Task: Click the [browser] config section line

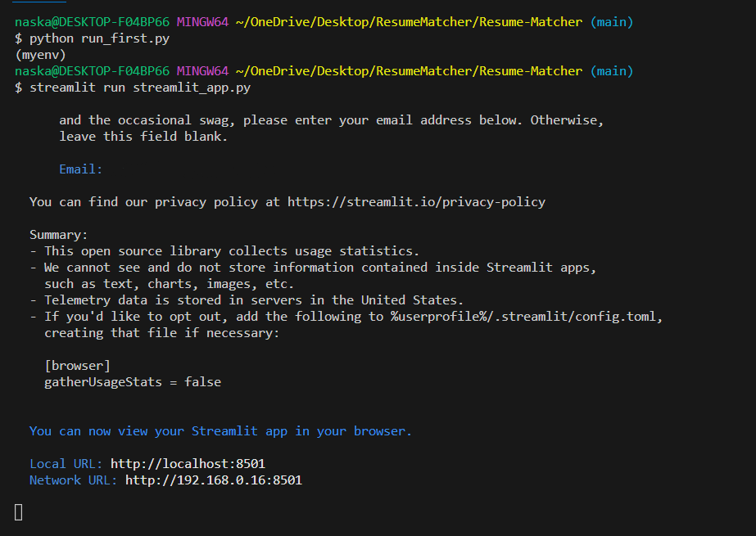Action: point(78,366)
